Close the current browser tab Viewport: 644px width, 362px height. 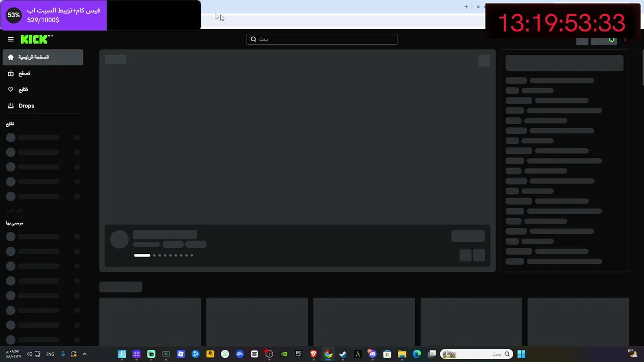click(x=478, y=7)
